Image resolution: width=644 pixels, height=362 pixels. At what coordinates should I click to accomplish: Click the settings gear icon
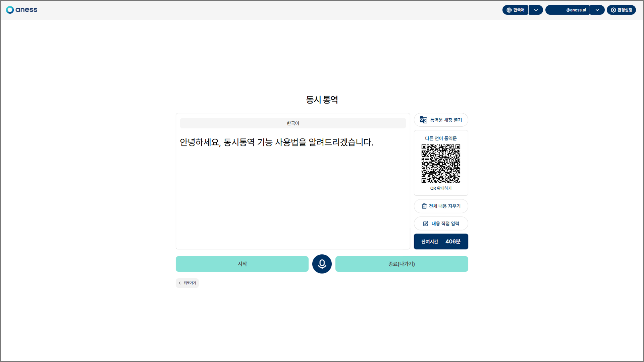click(x=613, y=10)
